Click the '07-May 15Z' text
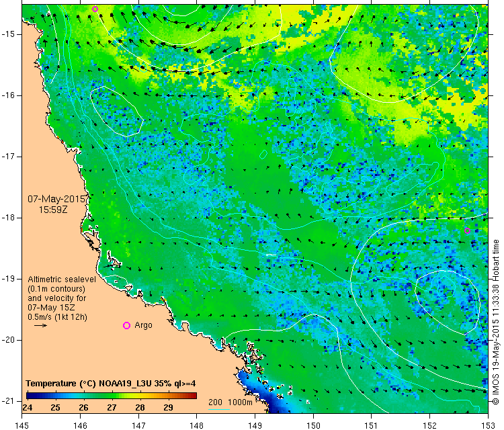 point(51,307)
